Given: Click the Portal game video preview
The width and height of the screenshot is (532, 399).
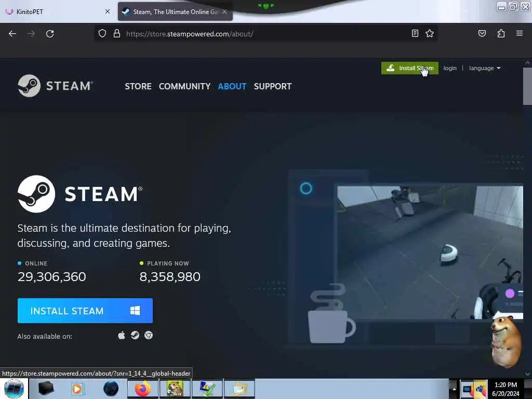Looking at the screenshot, I should [430, 252].
